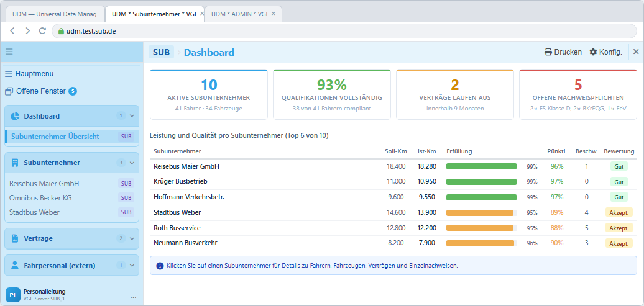Open the three-dot menu beside Personalleitung
The height and width of the screenshot is (306, 644).
[x=133, y=297]
